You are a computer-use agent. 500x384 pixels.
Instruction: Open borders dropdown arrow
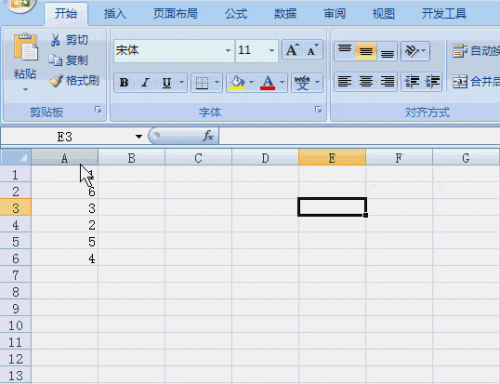point(217,82)
